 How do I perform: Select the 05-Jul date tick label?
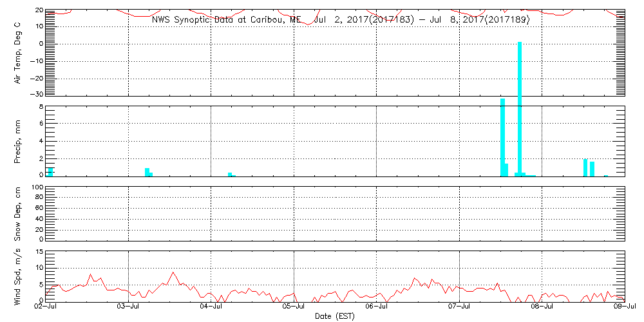coord(294,308)
